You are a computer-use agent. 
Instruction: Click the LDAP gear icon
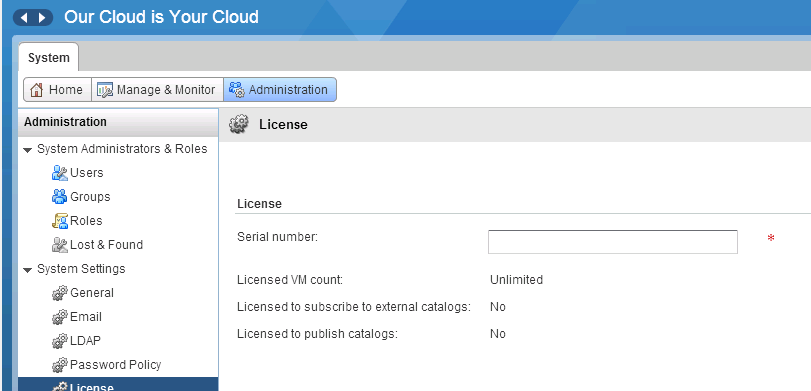pyautogui.click(x=60, y=341)
